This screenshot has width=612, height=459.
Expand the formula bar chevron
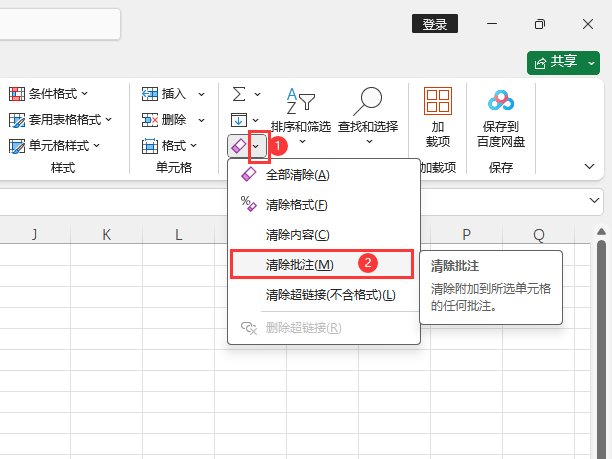pyautogui.click(x=594, y=201)
